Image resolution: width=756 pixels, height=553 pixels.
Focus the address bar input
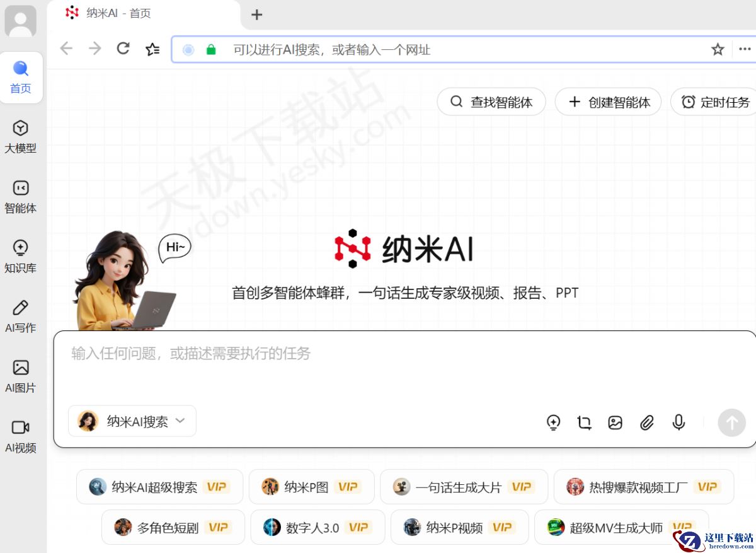[463, 50]
